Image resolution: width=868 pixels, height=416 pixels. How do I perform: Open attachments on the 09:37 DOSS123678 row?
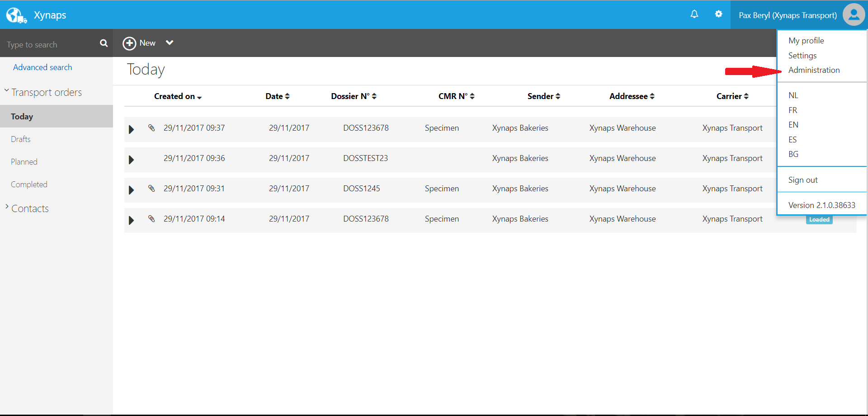tap(151, 128)
